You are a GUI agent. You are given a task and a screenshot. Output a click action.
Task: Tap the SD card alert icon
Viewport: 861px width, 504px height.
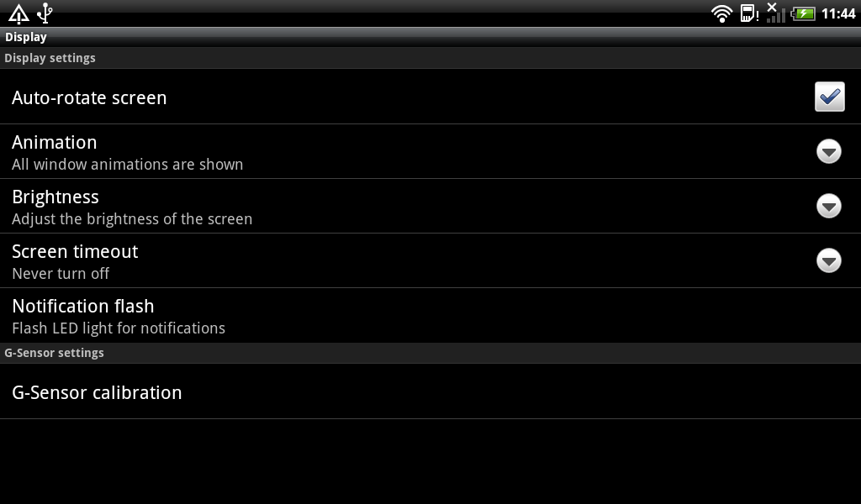click(x=749, y=13)
